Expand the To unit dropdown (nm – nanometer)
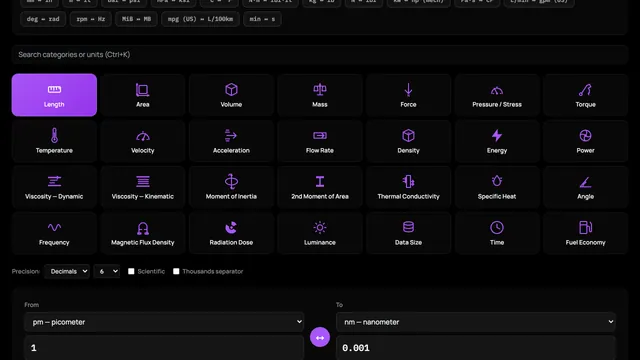Viewport: 640px width, 360px height. coord(476,322)
